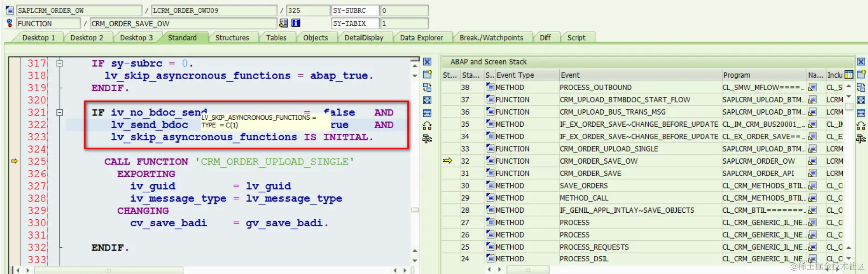This screenshot has width=868, height=274.
Task: Click the LCRM_ORDER_OWU09 include field
Action: (x=214, y=10)
